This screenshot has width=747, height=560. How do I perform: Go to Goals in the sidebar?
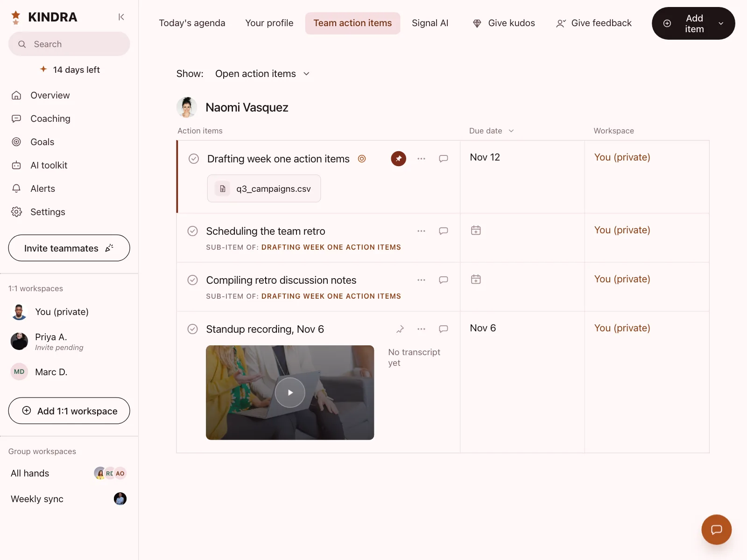click(x=42, y=142)
